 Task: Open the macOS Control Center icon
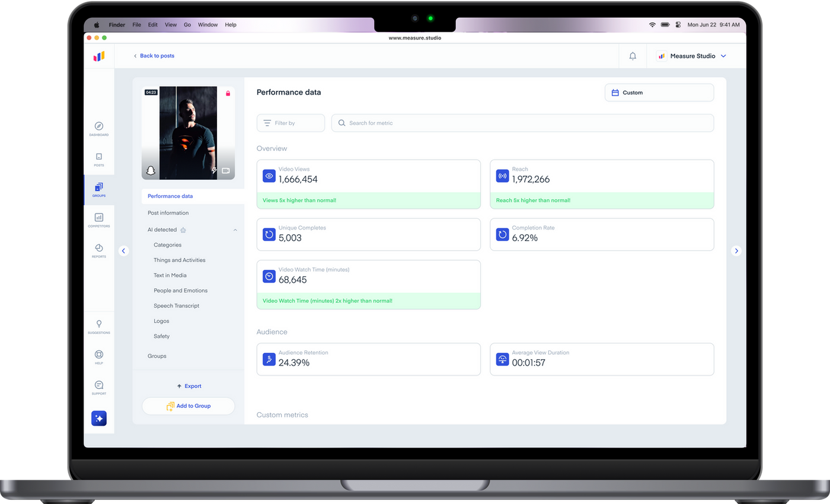pos(678,25)
